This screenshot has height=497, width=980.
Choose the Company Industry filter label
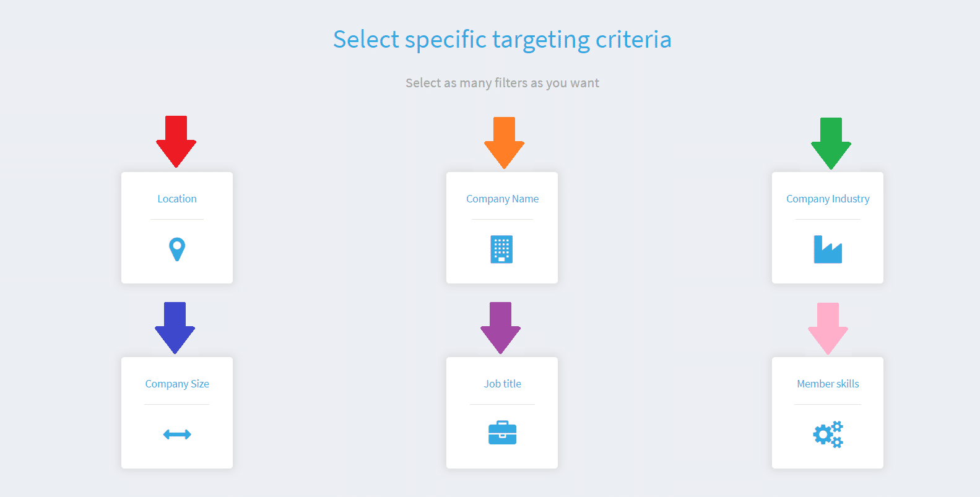coord(828,199)
